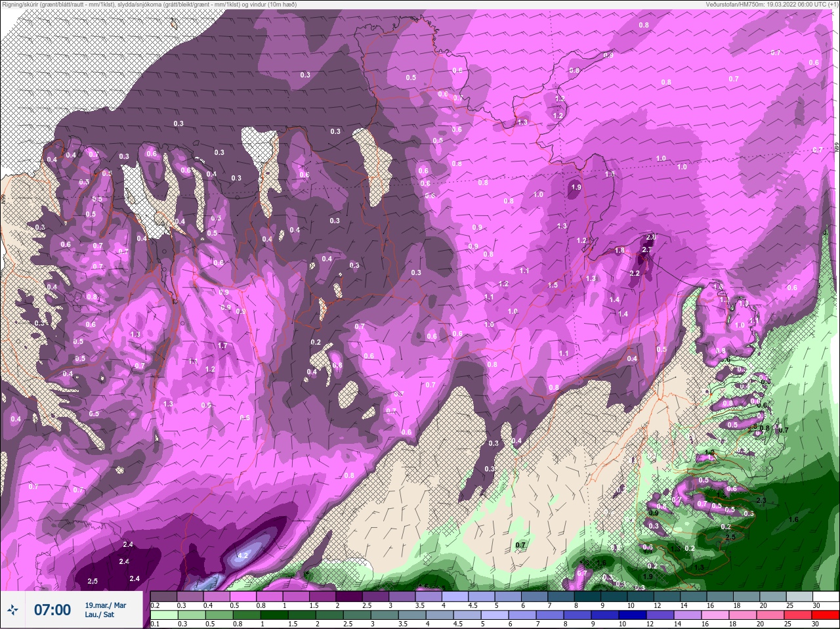Click the 07:00 forecast time display
840x629 pixels.
[x=52, y=610]
